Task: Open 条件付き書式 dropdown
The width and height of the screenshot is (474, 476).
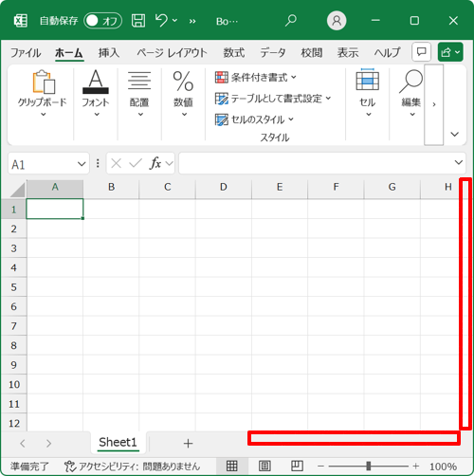Action: tap(255, 77)
